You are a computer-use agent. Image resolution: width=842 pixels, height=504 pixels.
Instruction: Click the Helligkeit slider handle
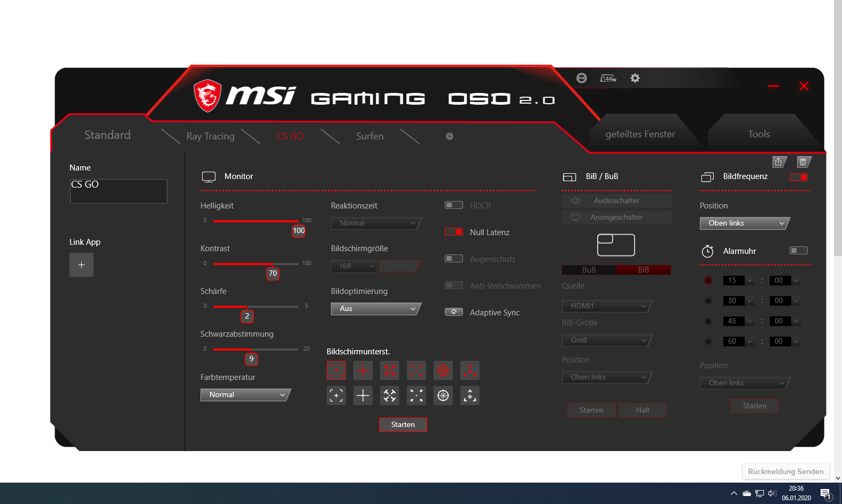298,230
